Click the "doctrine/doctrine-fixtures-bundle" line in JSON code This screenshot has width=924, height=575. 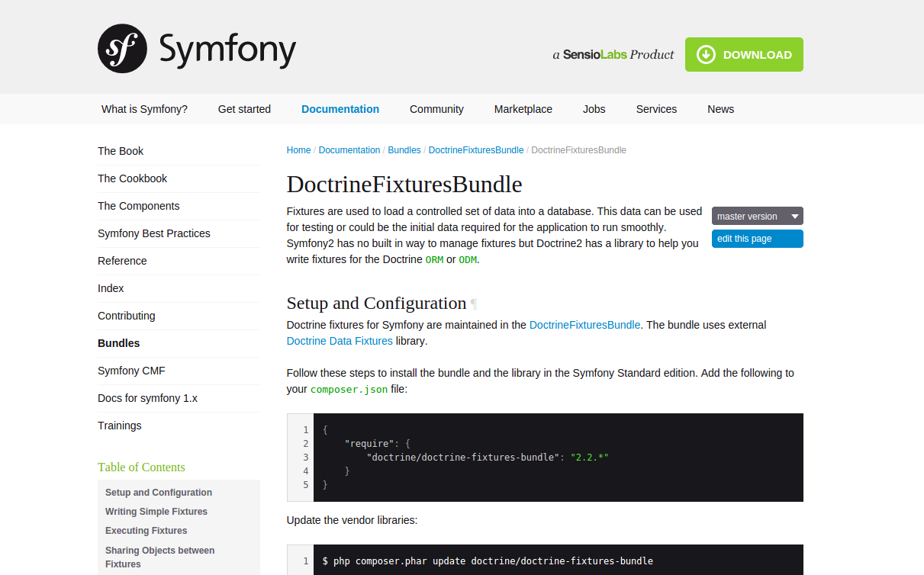pyautogui.click(x=488, y=457)
